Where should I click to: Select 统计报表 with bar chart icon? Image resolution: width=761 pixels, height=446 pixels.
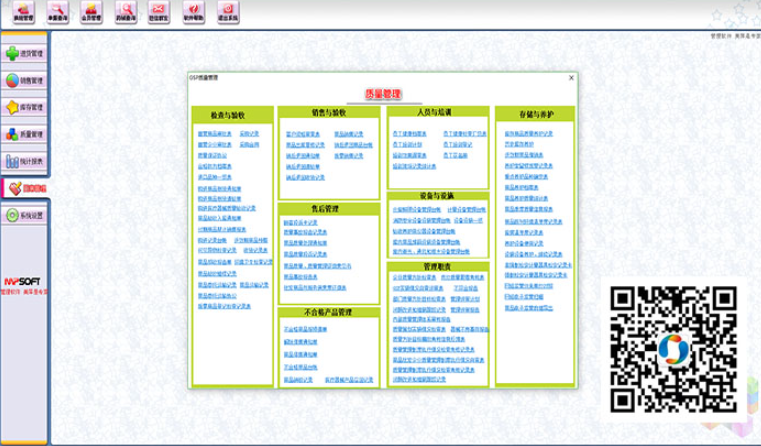coord(24,161)
